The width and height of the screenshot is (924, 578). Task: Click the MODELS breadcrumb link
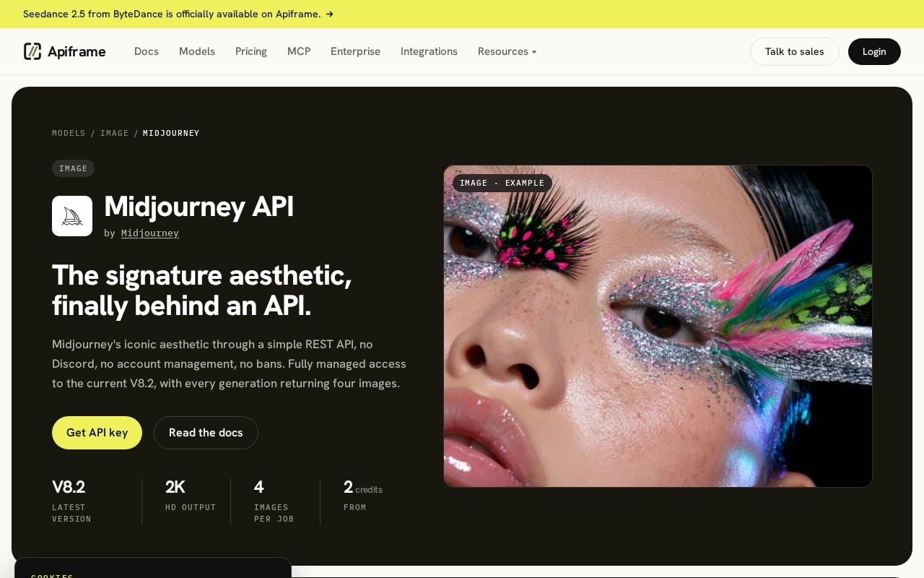[x=69, y=133]
